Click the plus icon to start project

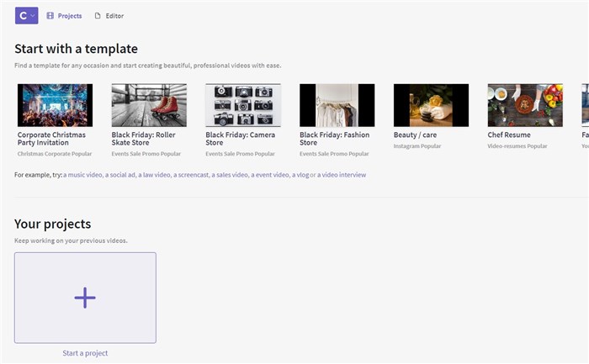click(x=85, y=298)
